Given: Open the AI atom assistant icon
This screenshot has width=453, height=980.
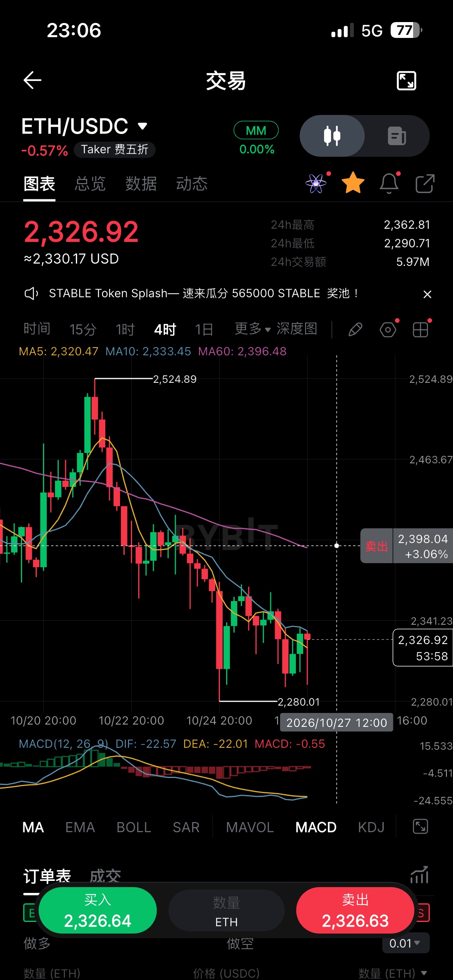Looking at the screenshot, I should click(x=316, y=183).
